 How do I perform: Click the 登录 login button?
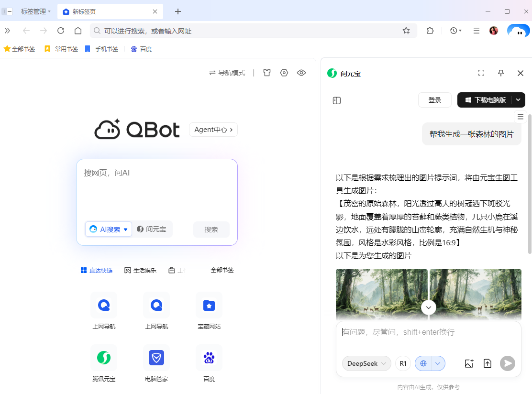point(434,100)
